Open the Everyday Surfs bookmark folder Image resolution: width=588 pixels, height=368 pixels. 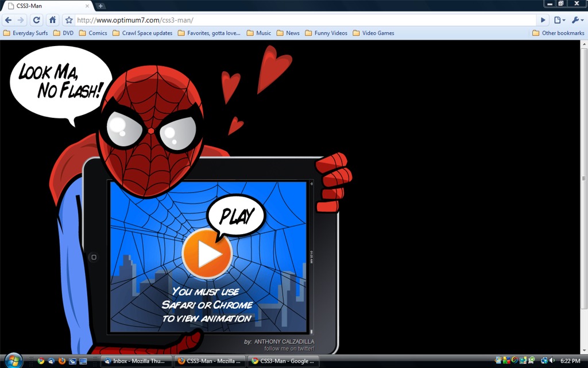[25, 33]
